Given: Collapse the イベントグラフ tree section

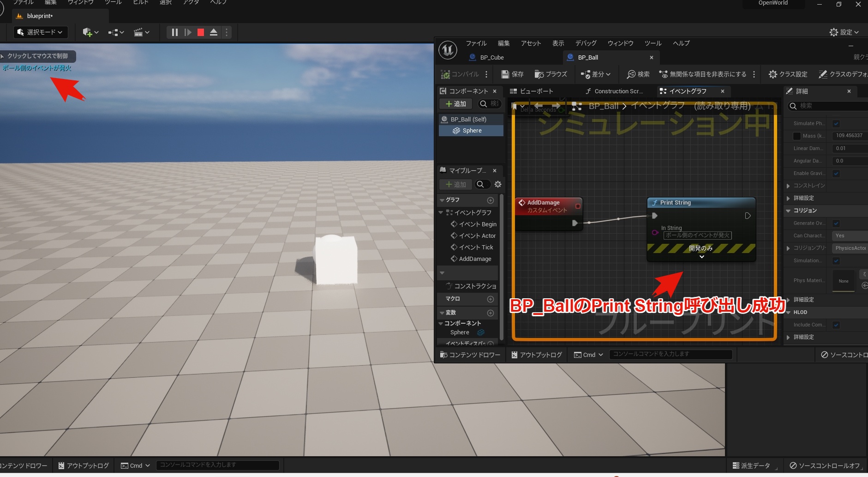Looking at the screenshot, I should pos(441,213).
